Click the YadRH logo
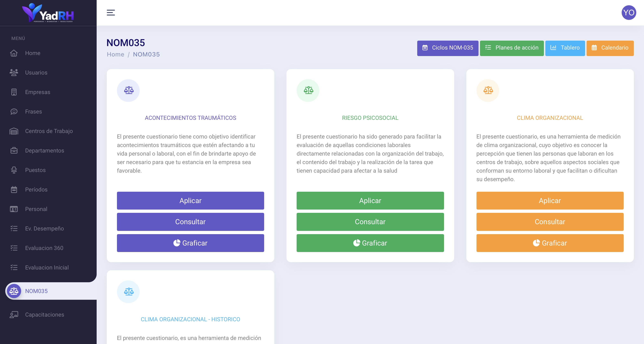644x344 pixels. point(48,13)
